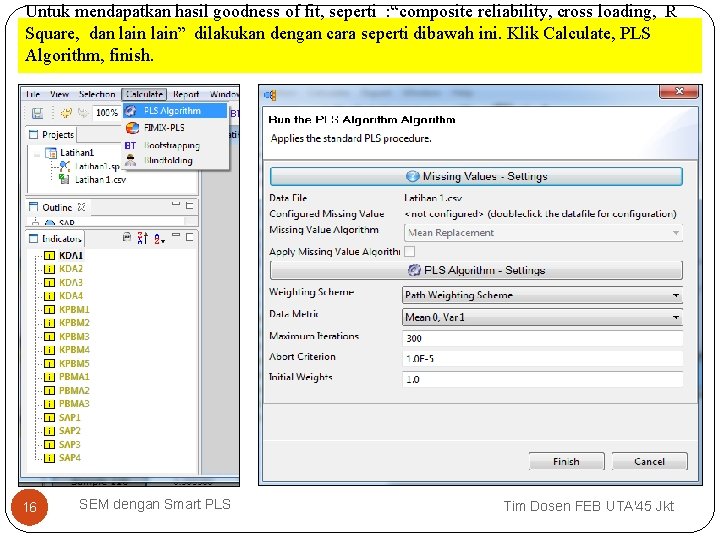
Task: Click the Latihan1.splsm model file icon
Action: click(65, 166)
